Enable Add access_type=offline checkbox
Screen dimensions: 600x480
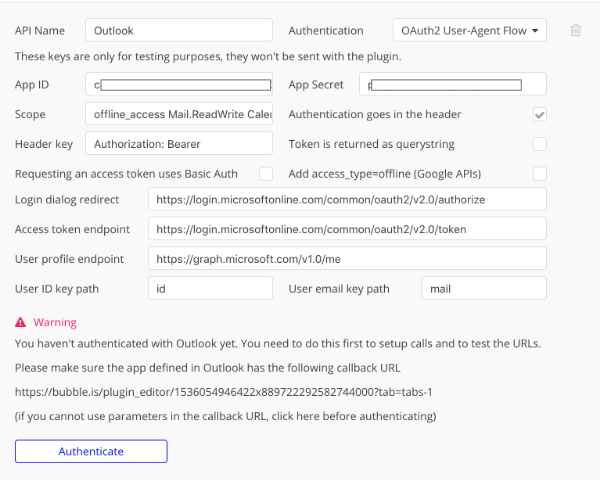[x=540, y=174]
